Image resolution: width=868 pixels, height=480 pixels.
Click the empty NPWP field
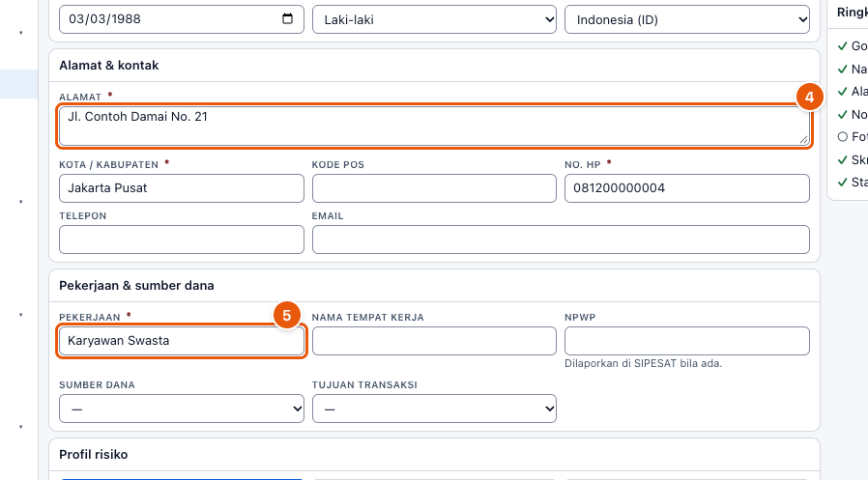[687, 341]
